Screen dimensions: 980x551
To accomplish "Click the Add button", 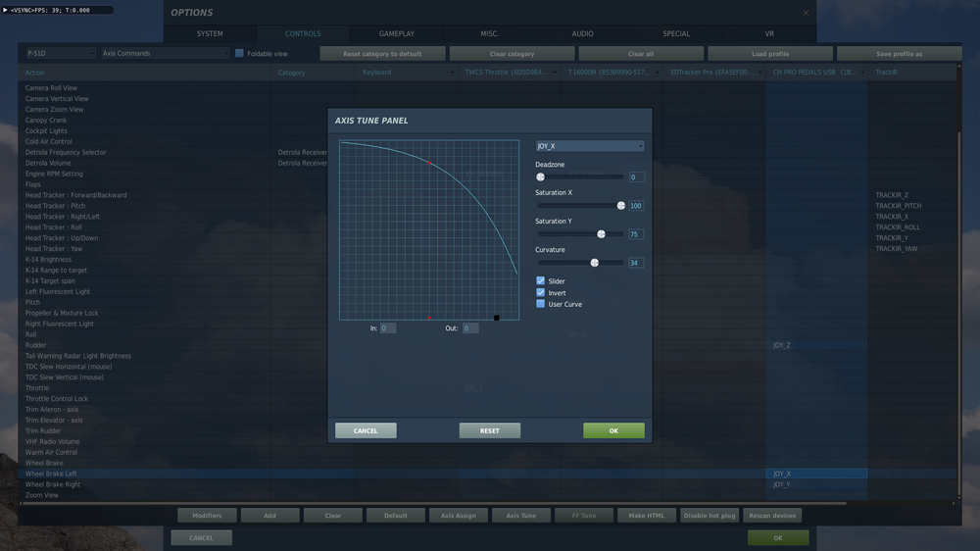I will coord(270,516).
